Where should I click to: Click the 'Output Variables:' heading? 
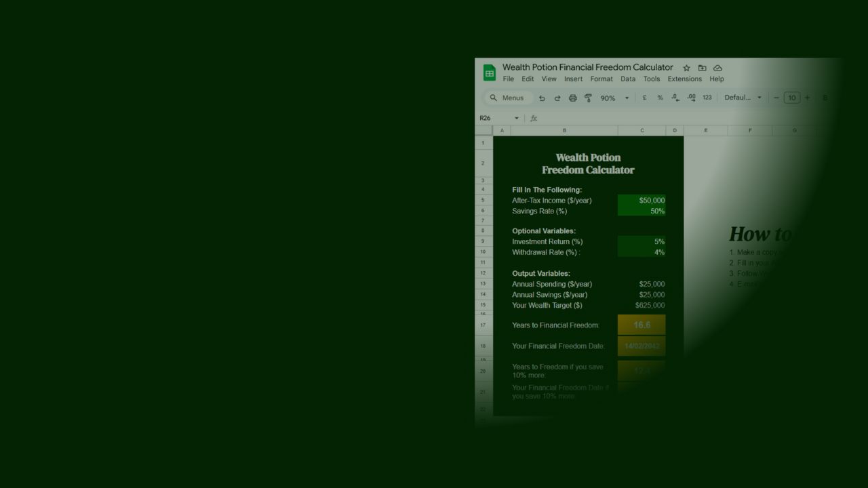coord(541,273)
